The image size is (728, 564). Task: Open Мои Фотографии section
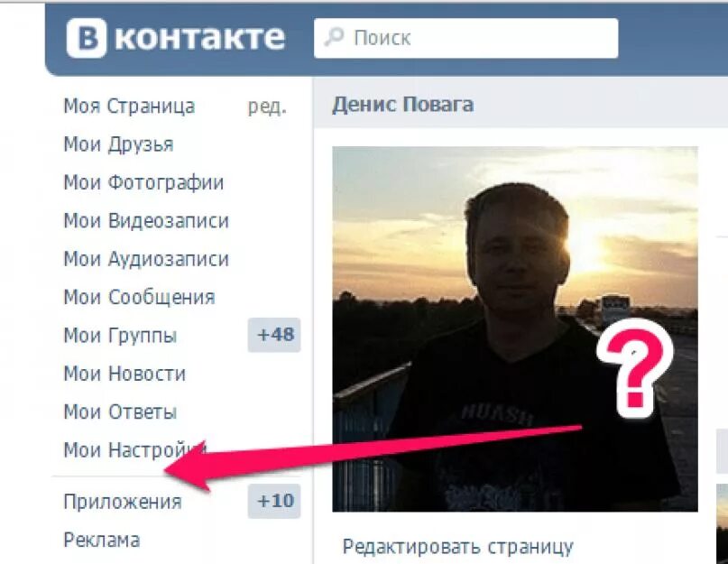coord(143,182)
